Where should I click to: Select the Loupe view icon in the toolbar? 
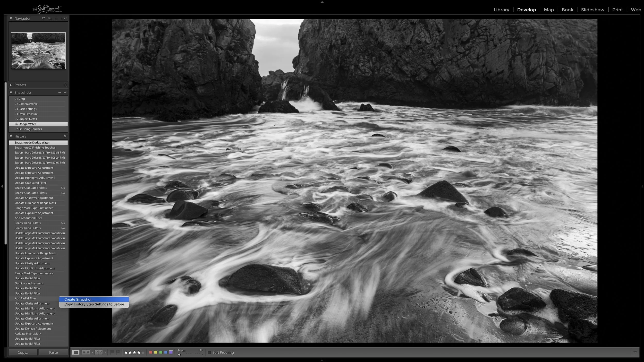76,352
